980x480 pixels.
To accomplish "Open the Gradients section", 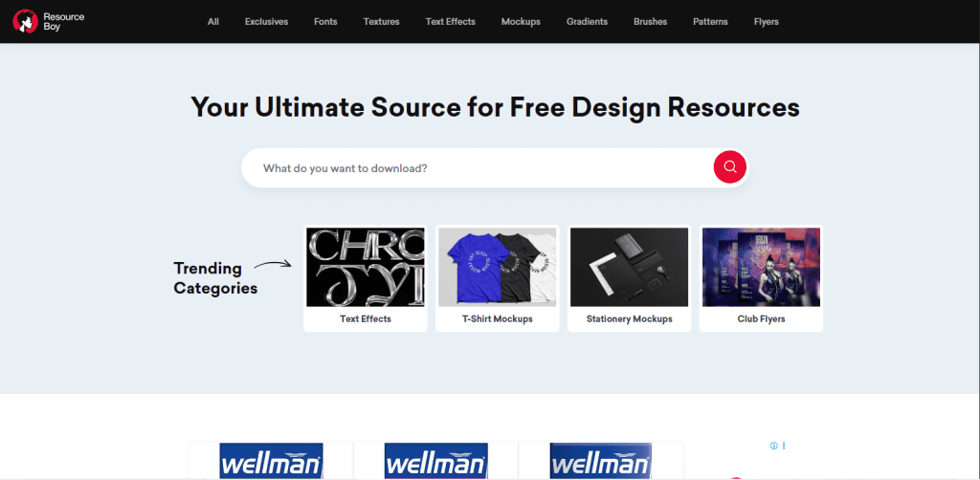I will pos(587,22).
